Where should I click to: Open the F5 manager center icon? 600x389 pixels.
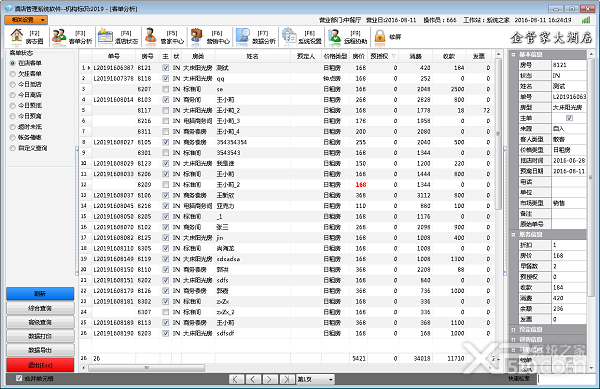151,36
